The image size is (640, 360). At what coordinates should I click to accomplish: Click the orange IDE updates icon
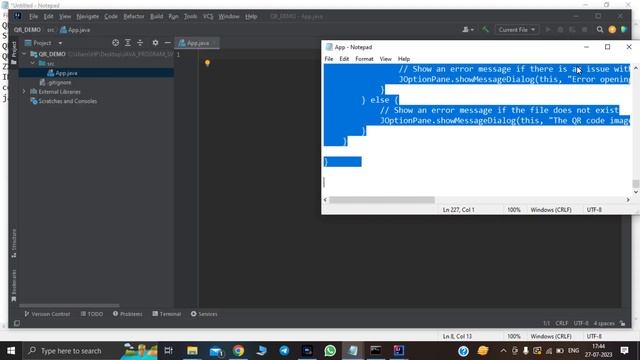pos(612,29)
